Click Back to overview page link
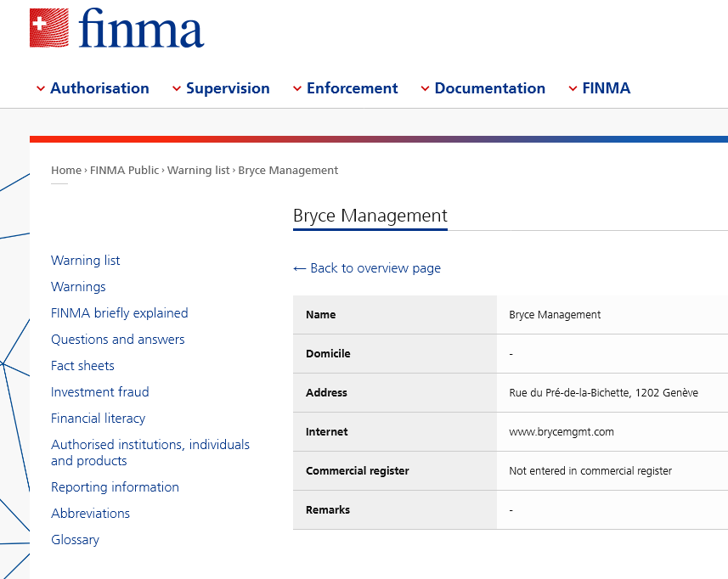The width and height of the screenshot is (728, 579). (x=367, y=268)
